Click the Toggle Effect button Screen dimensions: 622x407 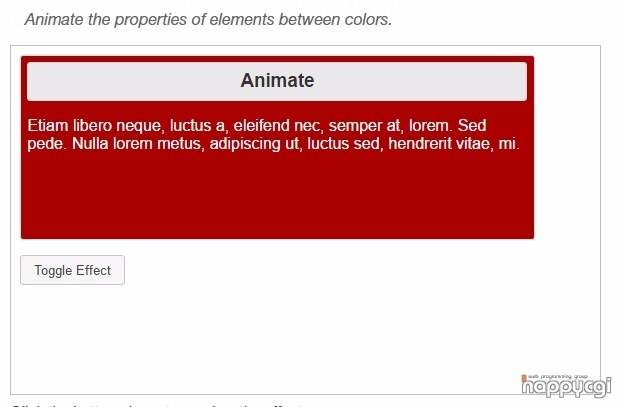(x=73, y=270)
